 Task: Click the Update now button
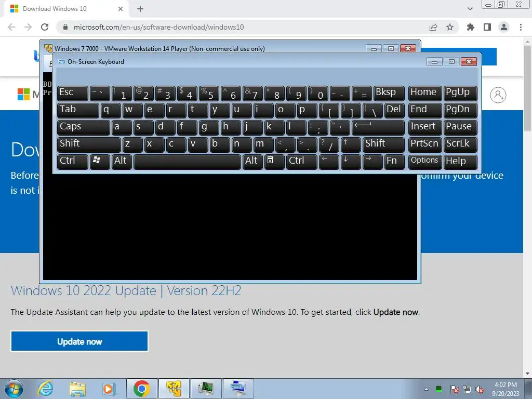pyautogui.click(x=79, y=341)
